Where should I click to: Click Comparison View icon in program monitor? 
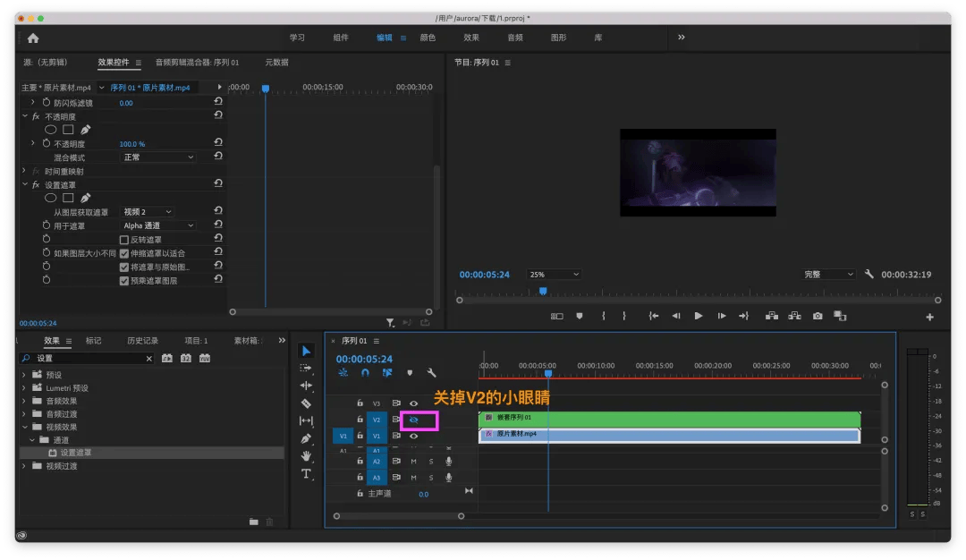(x=840, y=316)
